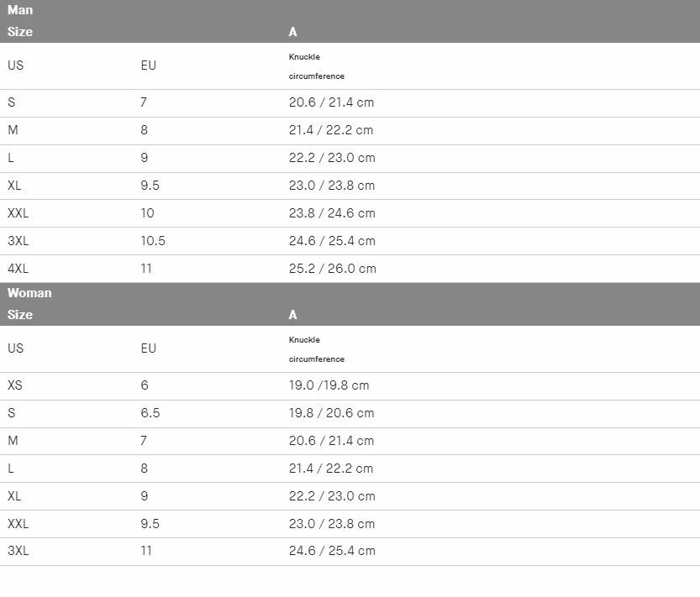Click the "US" column label under Woman
This screenshot has height=597, width=700.
[15, 348]
